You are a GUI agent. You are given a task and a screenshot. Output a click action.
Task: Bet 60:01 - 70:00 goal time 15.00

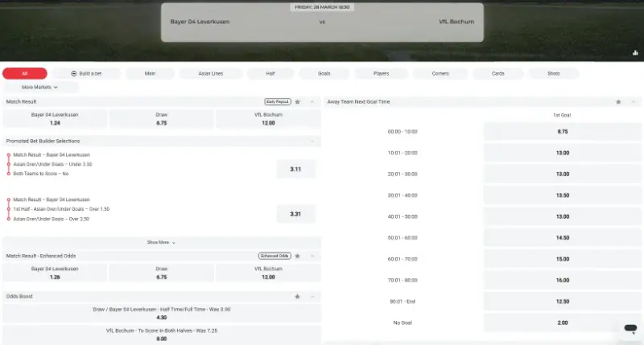(x=562, y=259)
